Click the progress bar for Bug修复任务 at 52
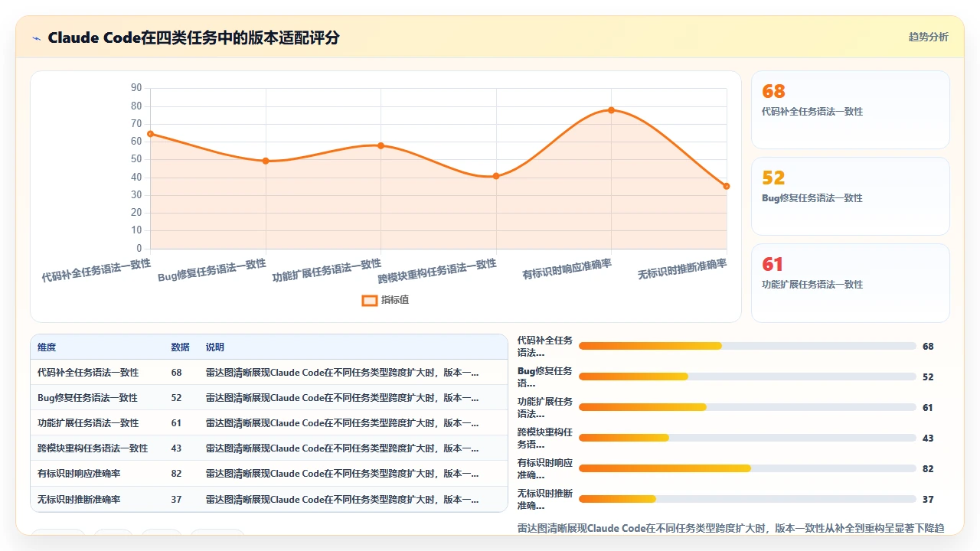Viewport: 980px width, 551px height. pos(747,377)
